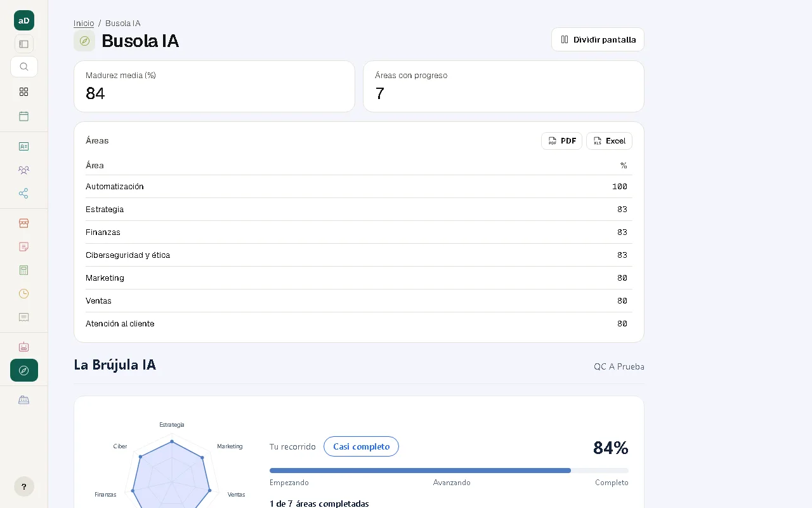Click the Ventas row in the Áreas table
812x508 pixels.
click(x=359, y=301)
